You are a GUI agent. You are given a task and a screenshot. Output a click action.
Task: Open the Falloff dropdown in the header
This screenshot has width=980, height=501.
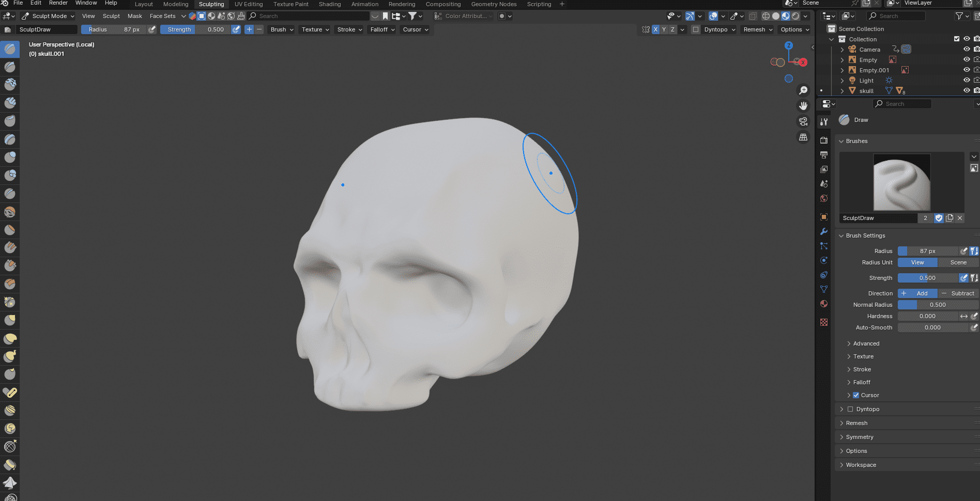pyautogui.click(x=381, y=29)
